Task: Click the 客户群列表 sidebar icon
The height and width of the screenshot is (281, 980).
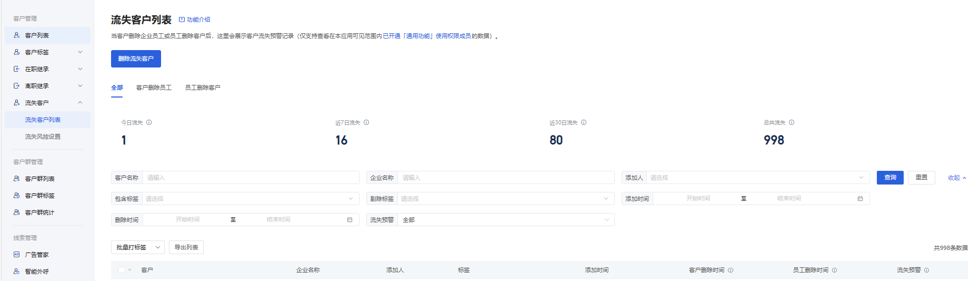Action: (17, 179)
